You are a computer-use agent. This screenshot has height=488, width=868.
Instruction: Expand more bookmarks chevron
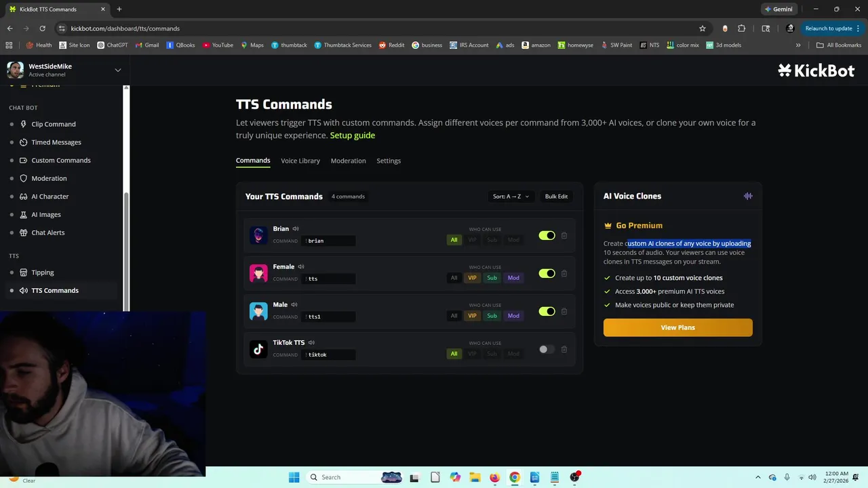click(x=798, y=45)
